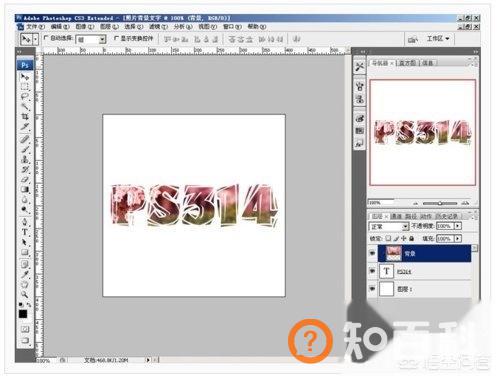Hide the 图层1 layer visibility eye

coord(372,289)
